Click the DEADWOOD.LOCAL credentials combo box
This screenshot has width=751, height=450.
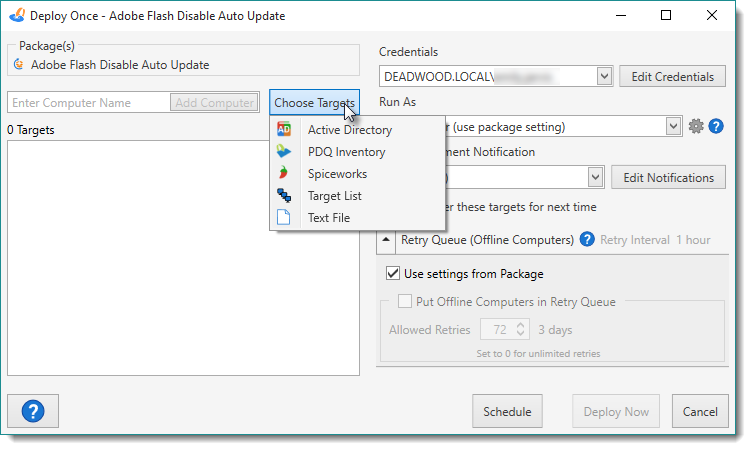click(496, 77)
